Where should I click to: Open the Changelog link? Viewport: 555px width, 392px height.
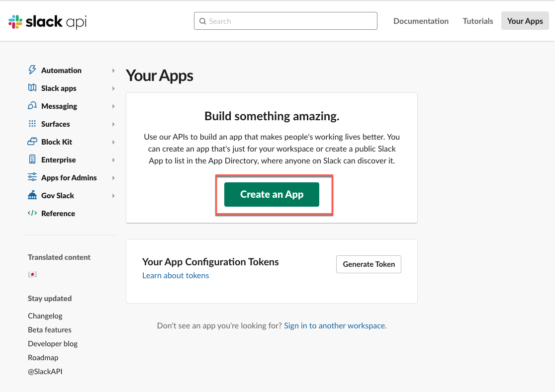tap(45, 315)
